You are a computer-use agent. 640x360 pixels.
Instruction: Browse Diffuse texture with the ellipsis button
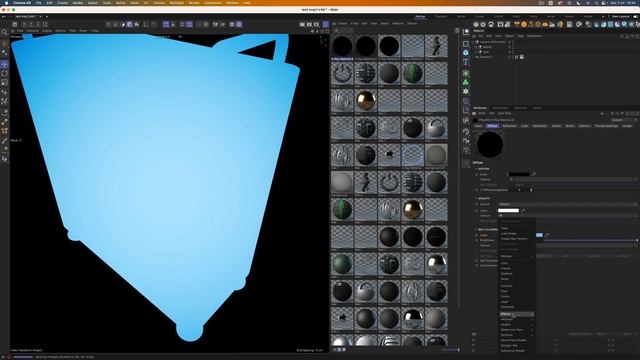(635, 179)
